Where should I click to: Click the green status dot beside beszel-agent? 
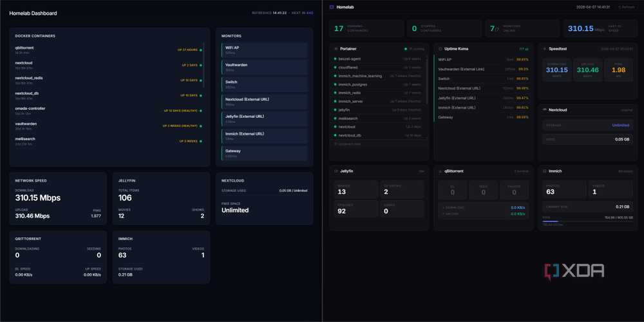pos(336,59)
